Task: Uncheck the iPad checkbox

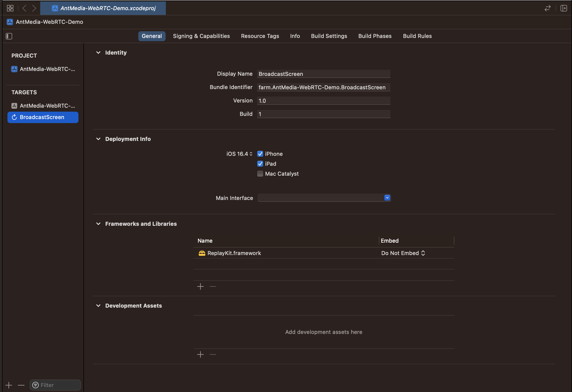Action: 260,164
